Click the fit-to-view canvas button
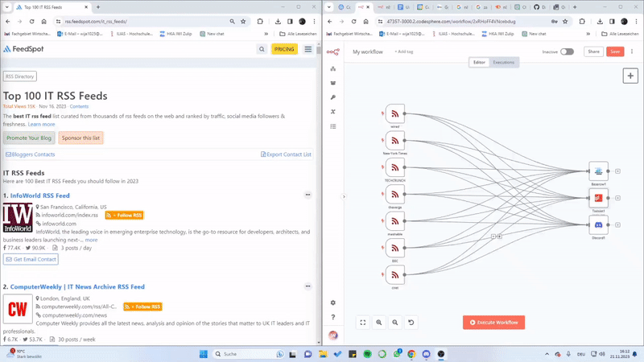Viewport: 644px width, 362px height. [x=363, y=323]
